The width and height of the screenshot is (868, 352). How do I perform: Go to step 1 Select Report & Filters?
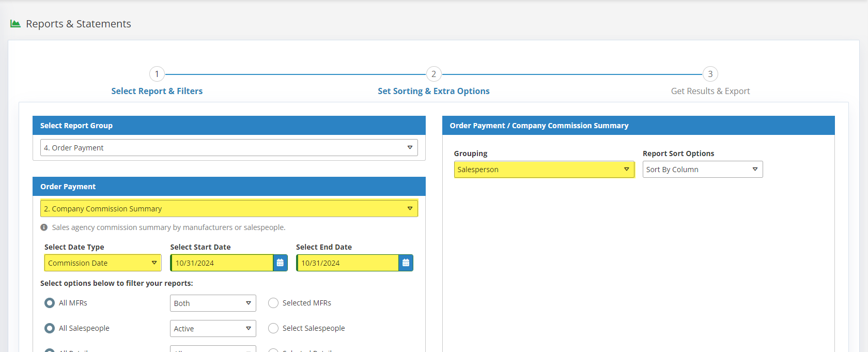157,91
